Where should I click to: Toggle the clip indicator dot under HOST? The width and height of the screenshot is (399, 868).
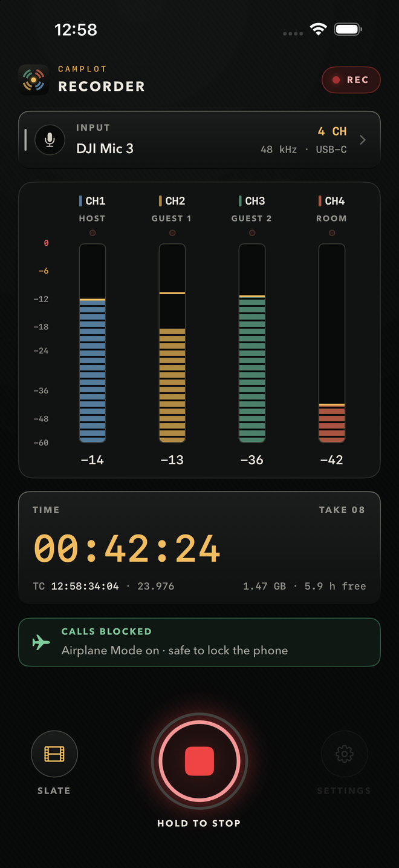[x=92, y=233]
